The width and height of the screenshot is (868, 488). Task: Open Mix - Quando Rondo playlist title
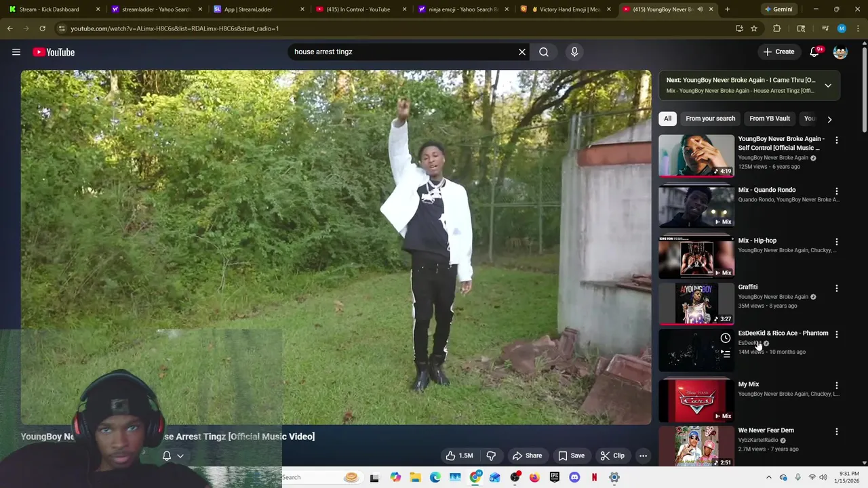pos(766,190)
